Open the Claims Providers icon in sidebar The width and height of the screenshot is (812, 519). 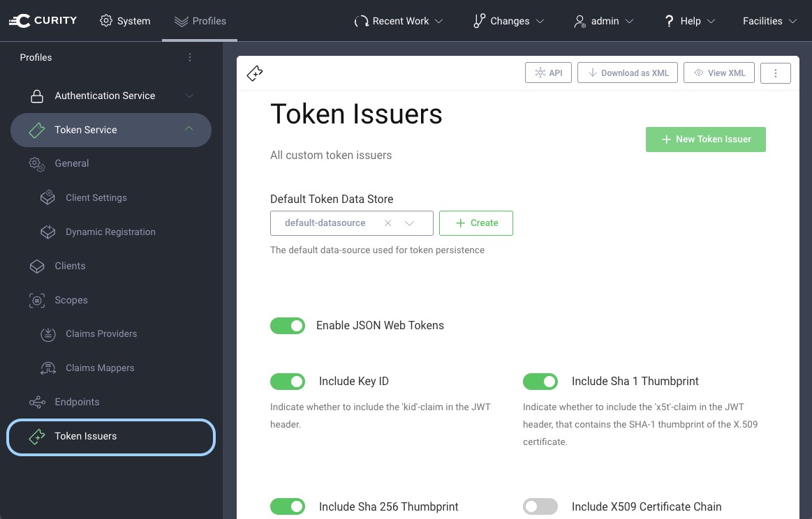pyautogui.click(x=47, y=333)
